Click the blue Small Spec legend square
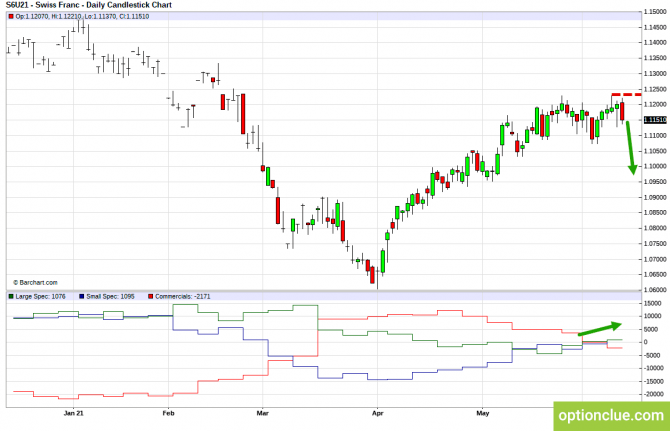Image resolution: width=670 pixels, height=431 pixels. coord(82,296)
